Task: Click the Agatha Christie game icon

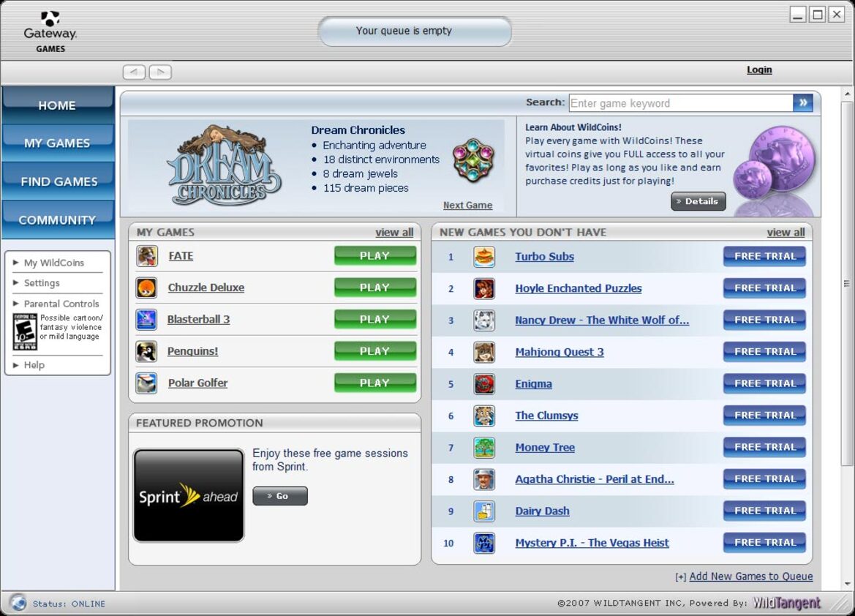Action: (x=484, y=479)
